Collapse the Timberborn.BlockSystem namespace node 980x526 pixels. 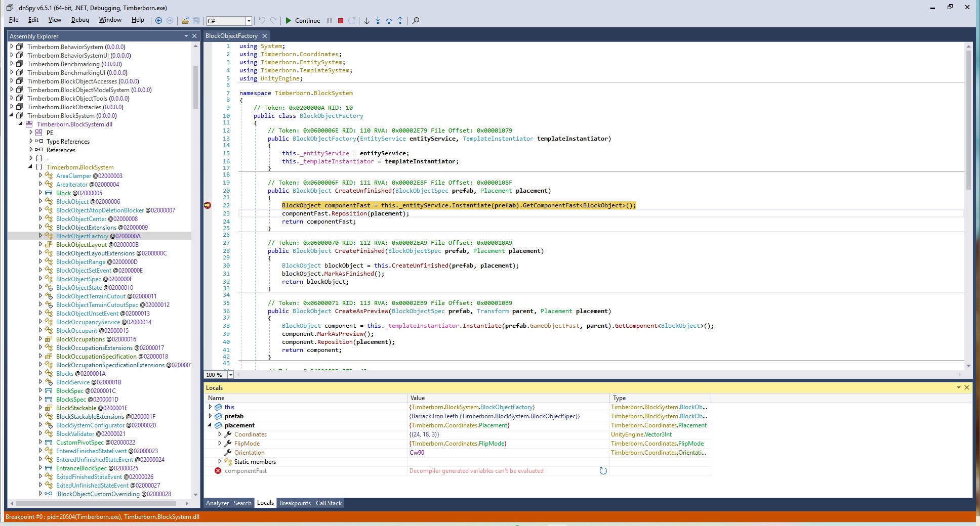(30, 167)
